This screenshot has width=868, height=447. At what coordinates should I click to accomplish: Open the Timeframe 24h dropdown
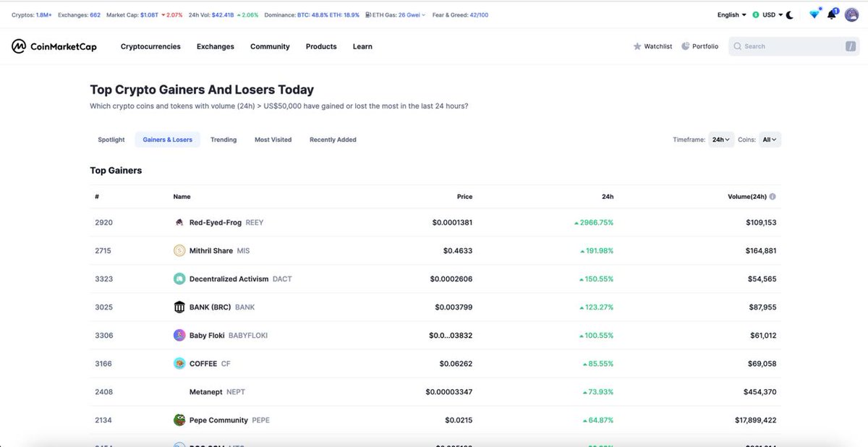point(721,140)
